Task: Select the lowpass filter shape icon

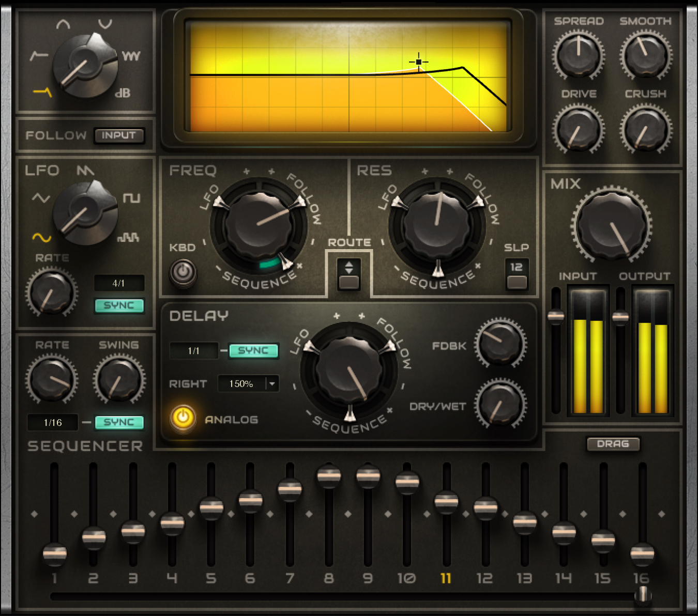Action: click(x=42, y=93)
